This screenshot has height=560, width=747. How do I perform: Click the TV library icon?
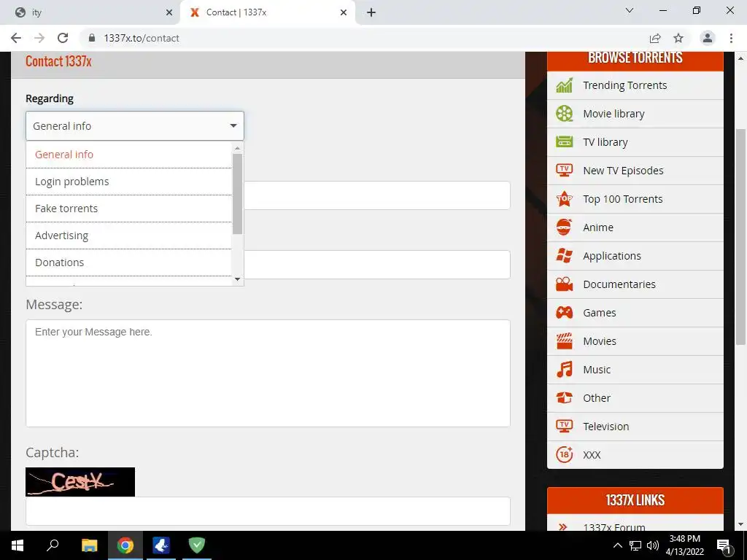pos(564,142)
